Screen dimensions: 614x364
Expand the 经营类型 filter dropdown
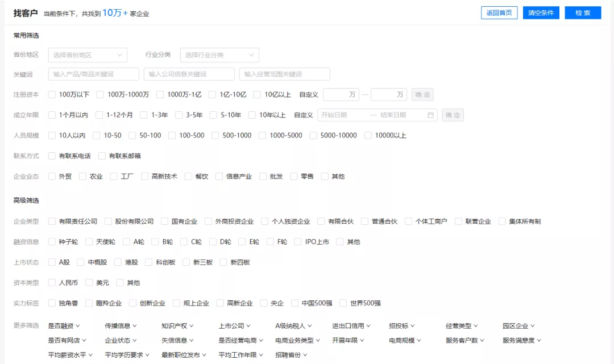[x=462, y=326]
